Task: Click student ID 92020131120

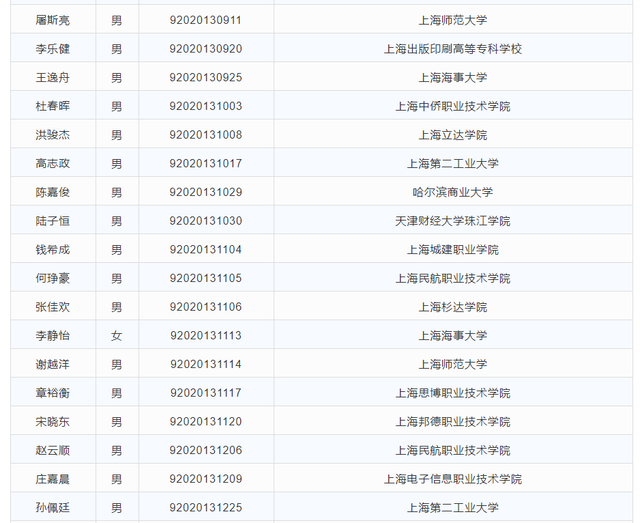Action: click(x=206, y=422)
